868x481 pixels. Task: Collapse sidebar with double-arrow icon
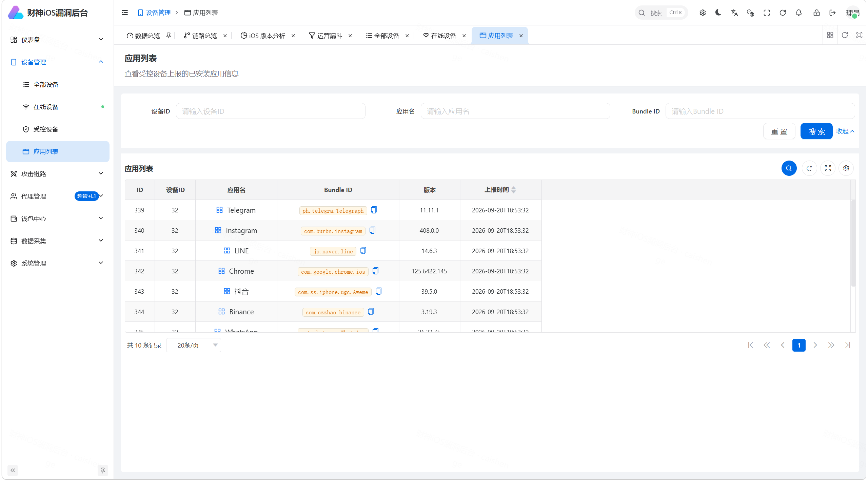point(13,470)
